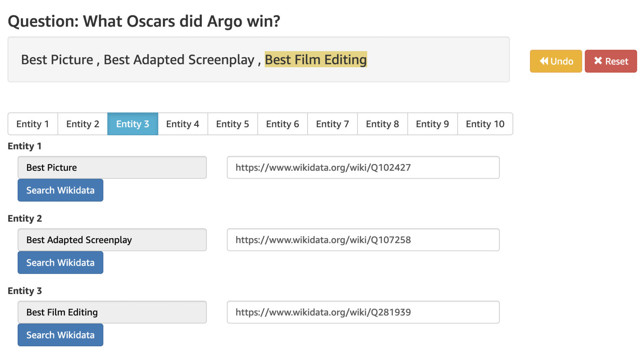Search Wikidata for Best Adapted Screenplay

[x=60, y=262]
